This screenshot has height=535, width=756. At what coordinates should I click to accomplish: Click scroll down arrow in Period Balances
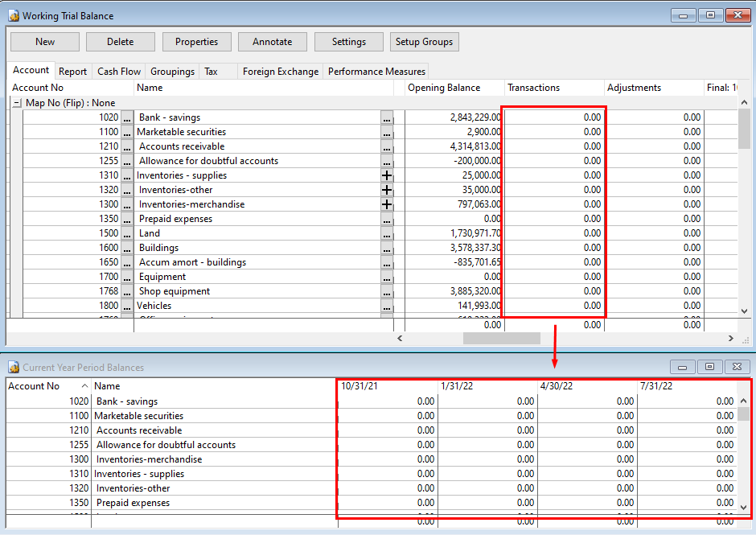(x=743, y=507)
